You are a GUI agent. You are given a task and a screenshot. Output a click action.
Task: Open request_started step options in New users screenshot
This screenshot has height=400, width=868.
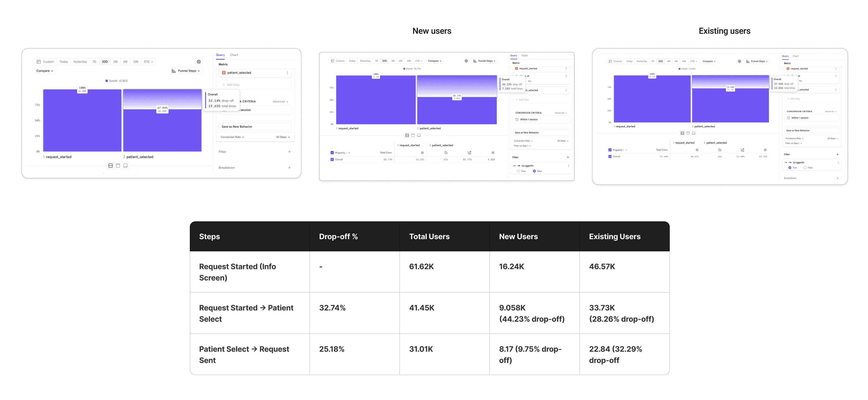coord(566,68)
